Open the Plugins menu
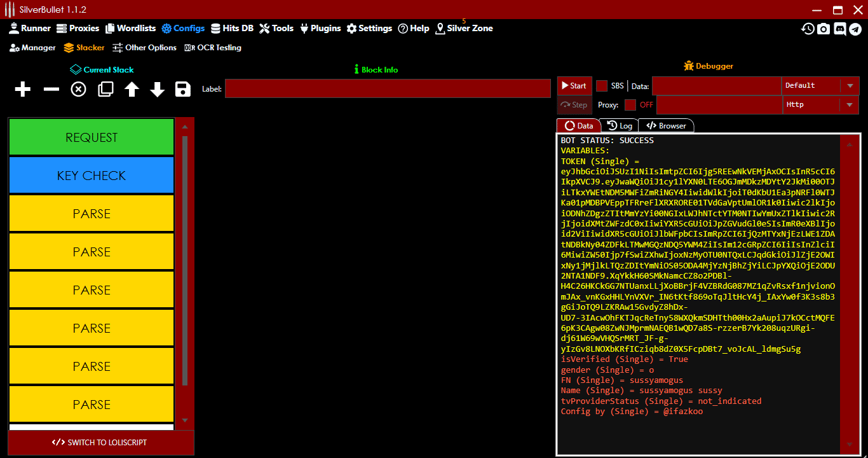This screenshot has height=458, width=868. [320, 29]
